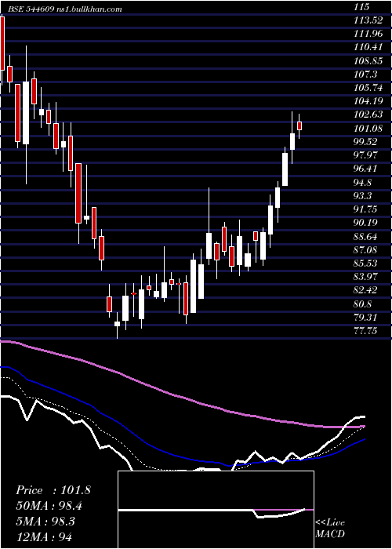The image size is (392, 549).
Task: Click the 96.41 price axis label
Action: coord(366,169)
